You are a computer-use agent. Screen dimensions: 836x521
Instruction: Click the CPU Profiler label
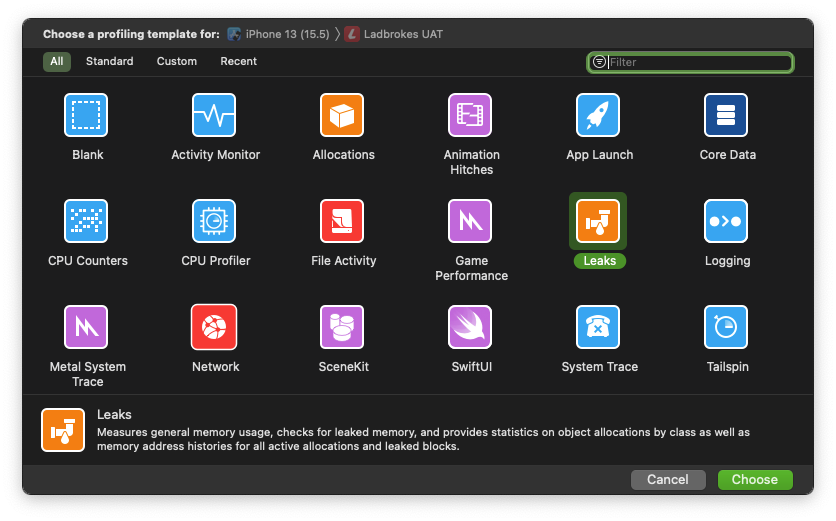(x=215, y=261)
